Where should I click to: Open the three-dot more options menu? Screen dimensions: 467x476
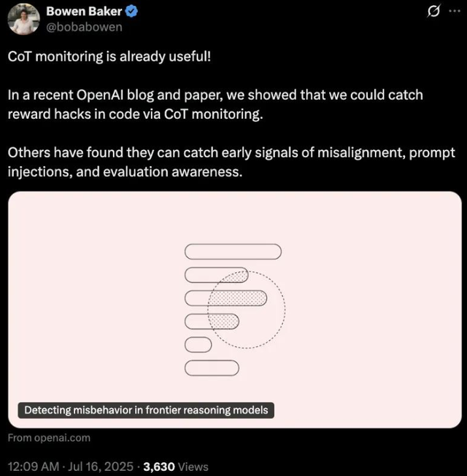455,12
